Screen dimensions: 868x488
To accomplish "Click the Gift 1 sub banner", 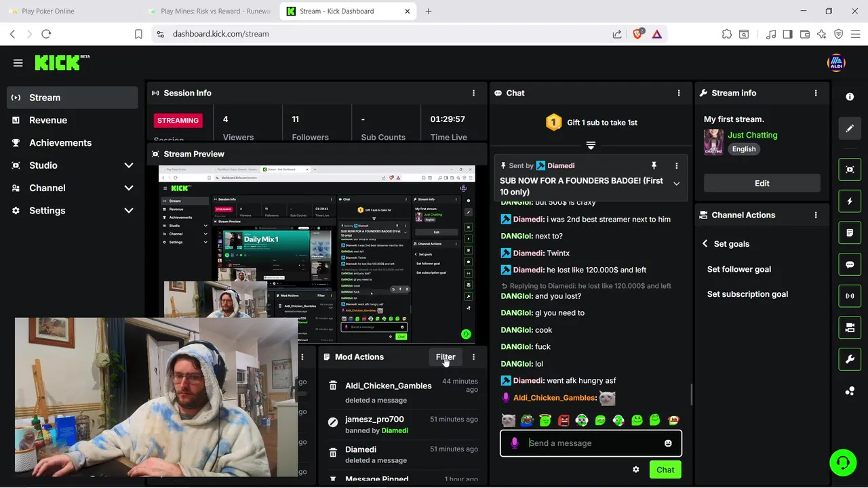I will 591,123.
